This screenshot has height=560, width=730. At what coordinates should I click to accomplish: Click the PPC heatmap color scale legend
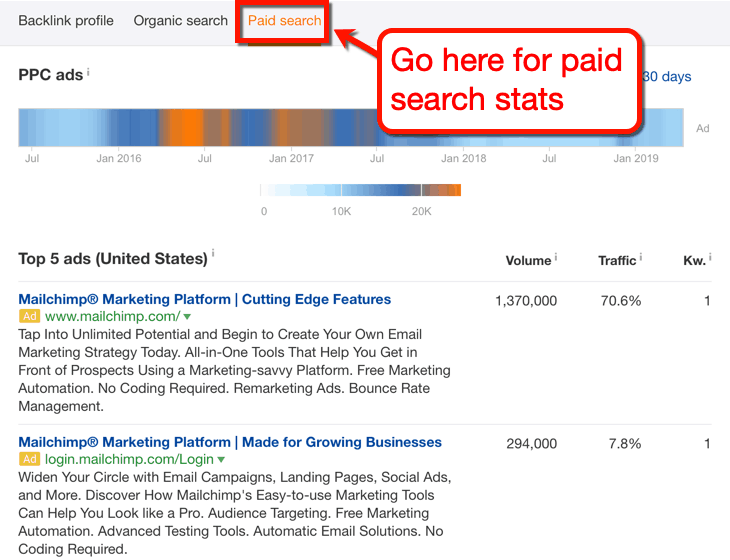point(360,190)
